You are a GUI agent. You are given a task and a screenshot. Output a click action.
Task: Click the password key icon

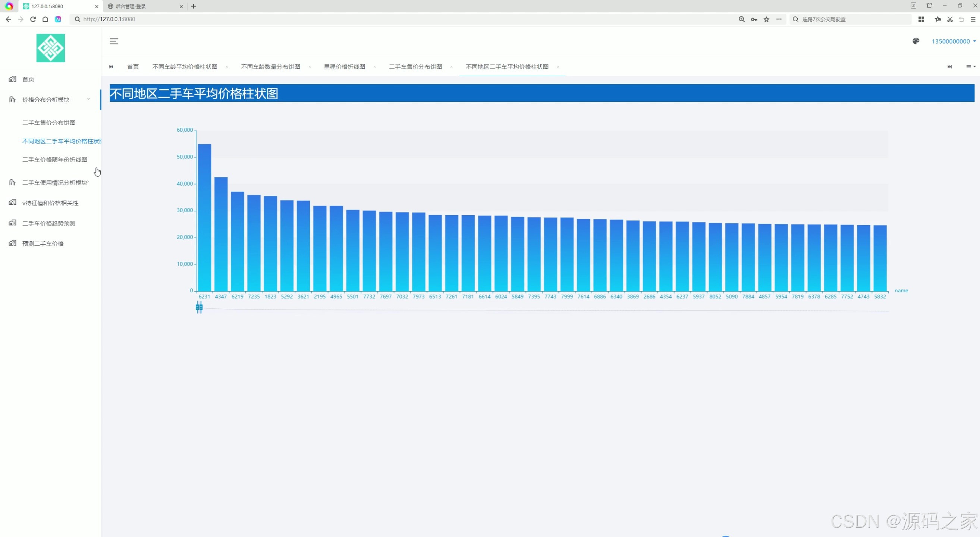point(754,19)
